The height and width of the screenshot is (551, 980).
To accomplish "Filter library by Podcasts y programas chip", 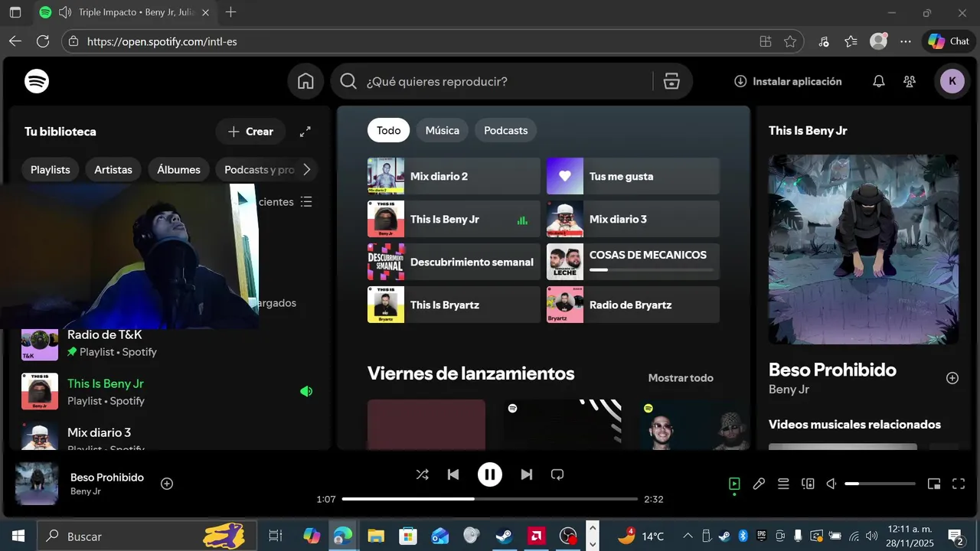I will click(258, 170).
